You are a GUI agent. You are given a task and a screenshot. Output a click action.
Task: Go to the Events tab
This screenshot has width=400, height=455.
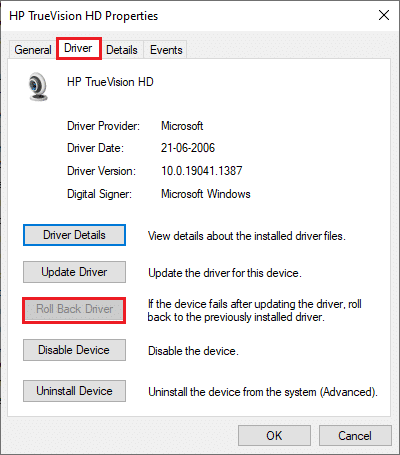tap(166, 50)
